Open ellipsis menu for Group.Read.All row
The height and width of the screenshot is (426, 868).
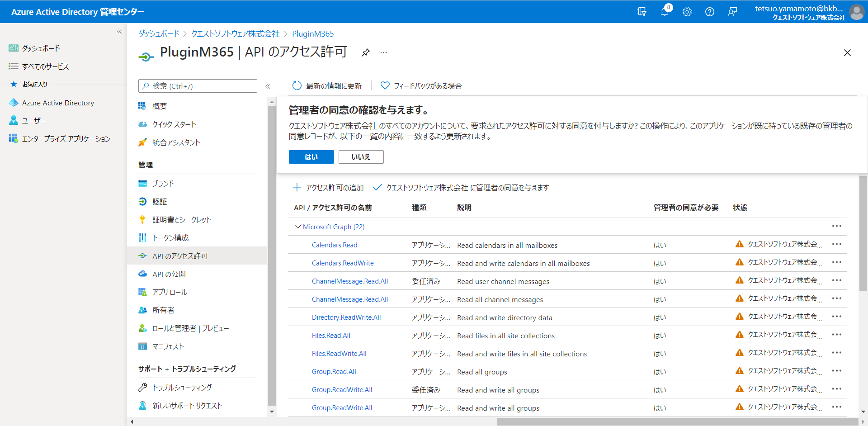click(x=837, y=371)
